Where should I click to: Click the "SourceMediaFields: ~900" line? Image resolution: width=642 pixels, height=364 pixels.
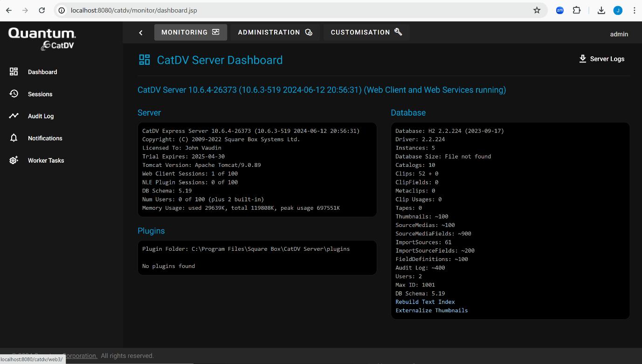(433, 234)
